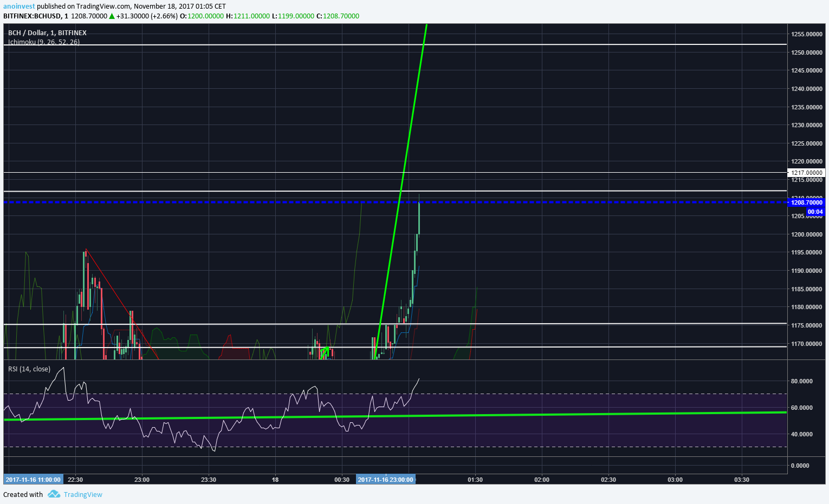The height and width of the screenshot is (504, 829).
Task: Click the 1200.00000 price axis label
Action: tap(807, 234)
